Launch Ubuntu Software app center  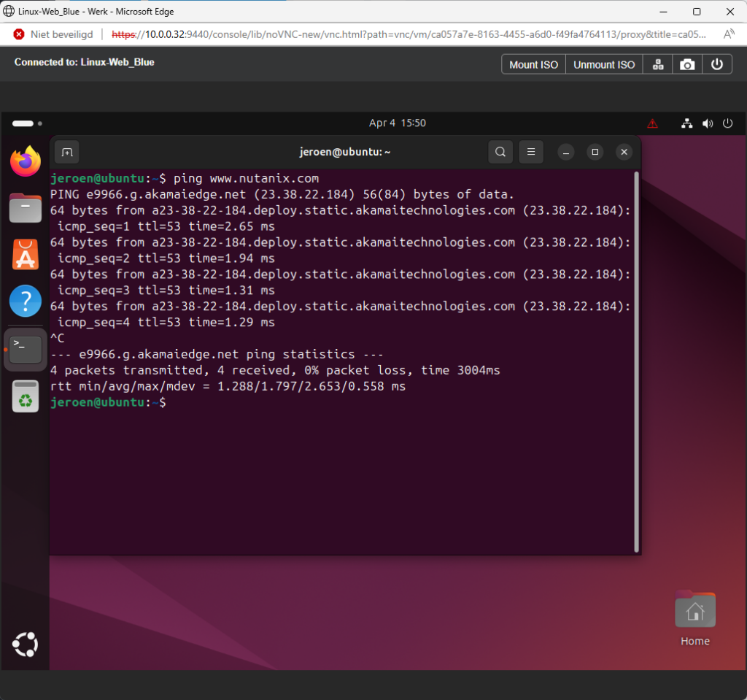tap(26, 254)
